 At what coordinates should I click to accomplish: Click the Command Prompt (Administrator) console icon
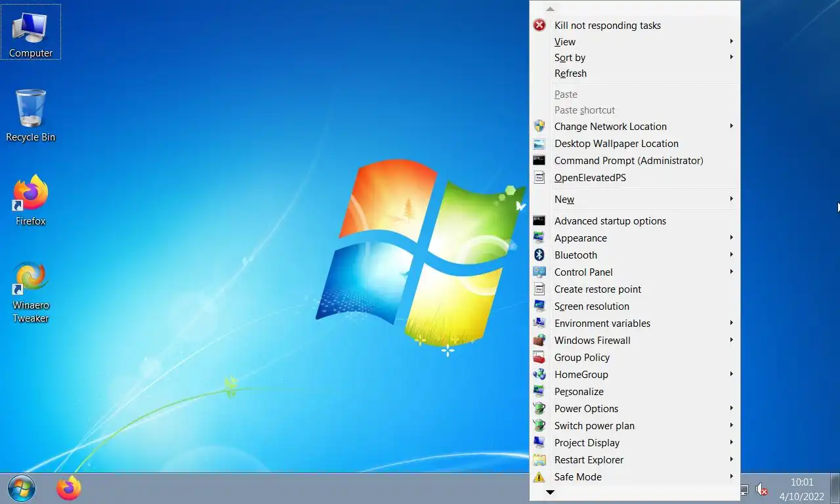point(539,160)
